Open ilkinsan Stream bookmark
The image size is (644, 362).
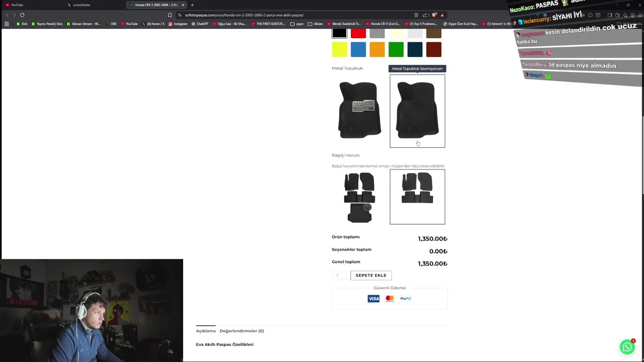[83, 24]
